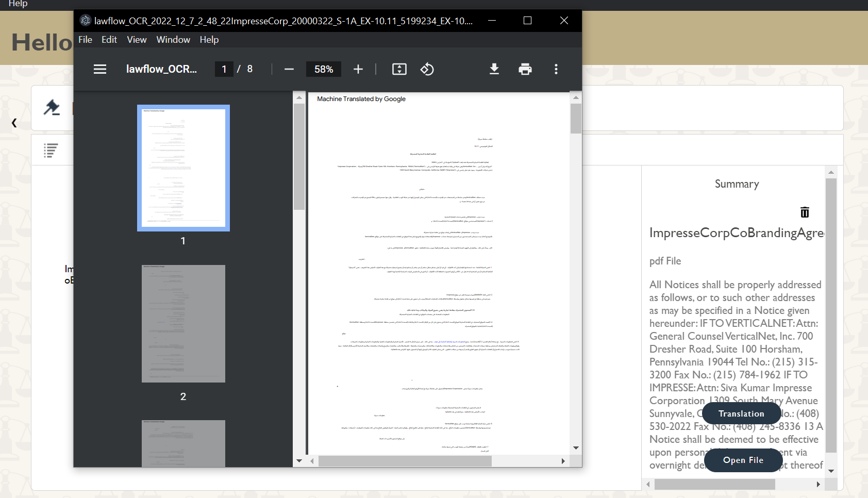Open the more options overflow menu
This screenshot has width=868, height=498.
556,69
